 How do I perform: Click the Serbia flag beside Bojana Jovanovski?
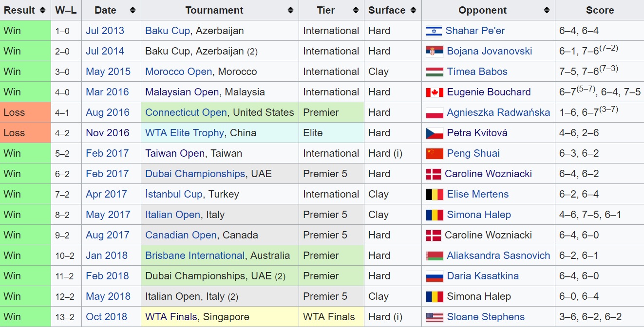coord(435,52)
